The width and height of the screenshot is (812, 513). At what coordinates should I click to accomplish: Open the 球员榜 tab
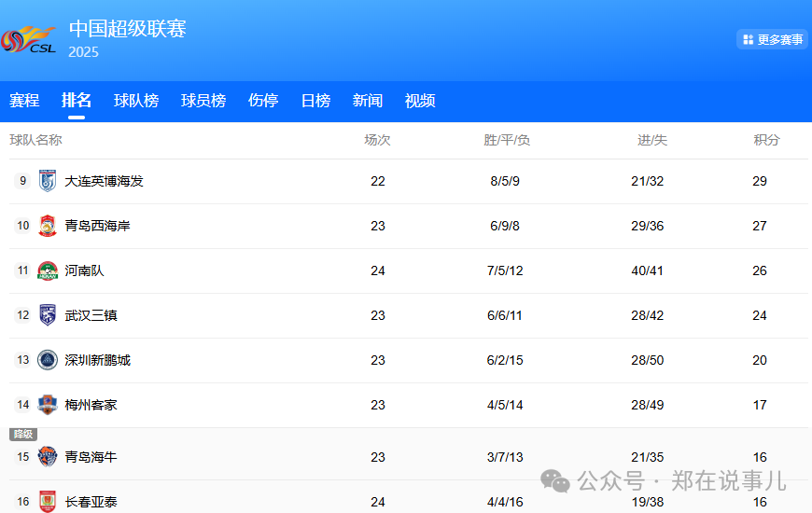[203, 101]
